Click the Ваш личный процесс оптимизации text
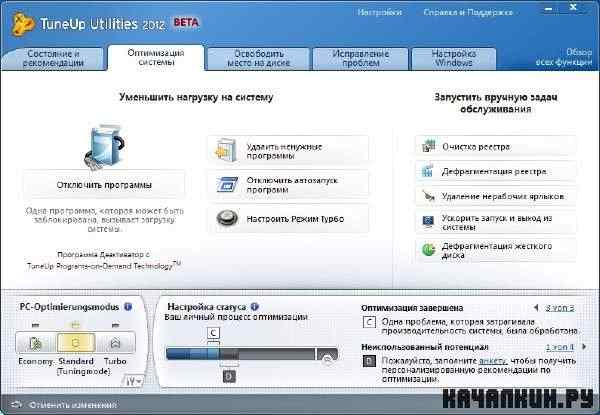This screenshot has height=415, width=600. point(236,317)
